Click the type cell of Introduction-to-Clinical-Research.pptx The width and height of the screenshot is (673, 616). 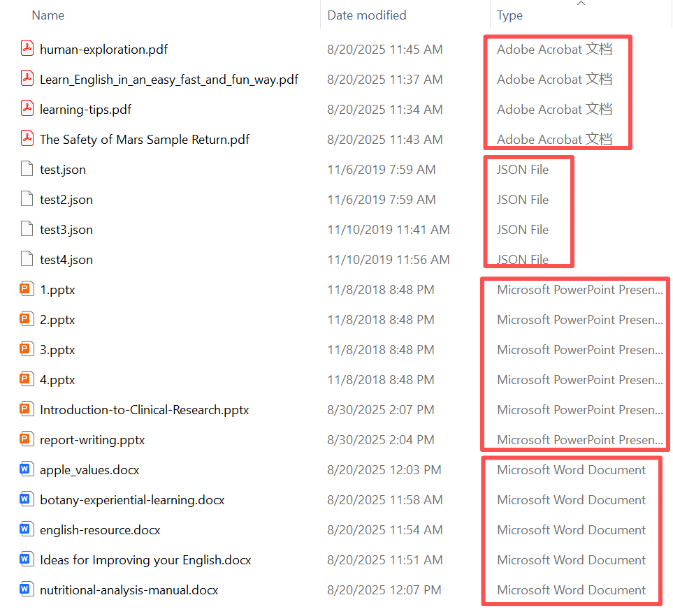coord(580,410)
